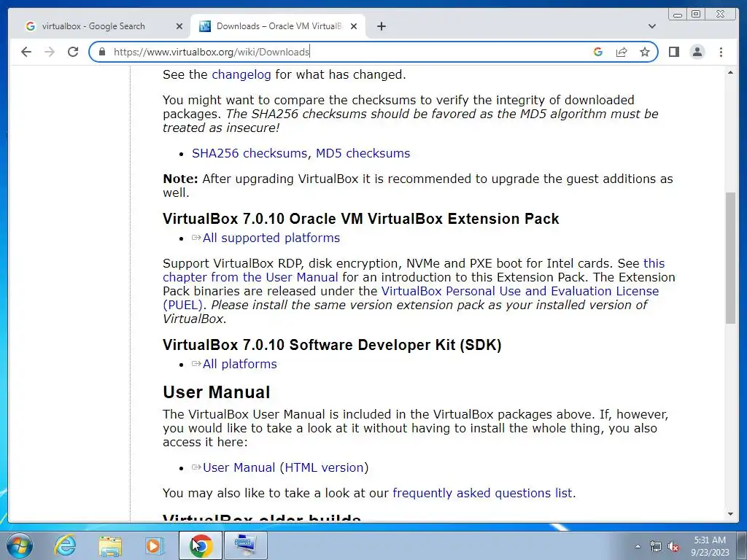Close the virtualbox Google Search tab
Viewport: 747px width, 560px height.
point(179,26)
